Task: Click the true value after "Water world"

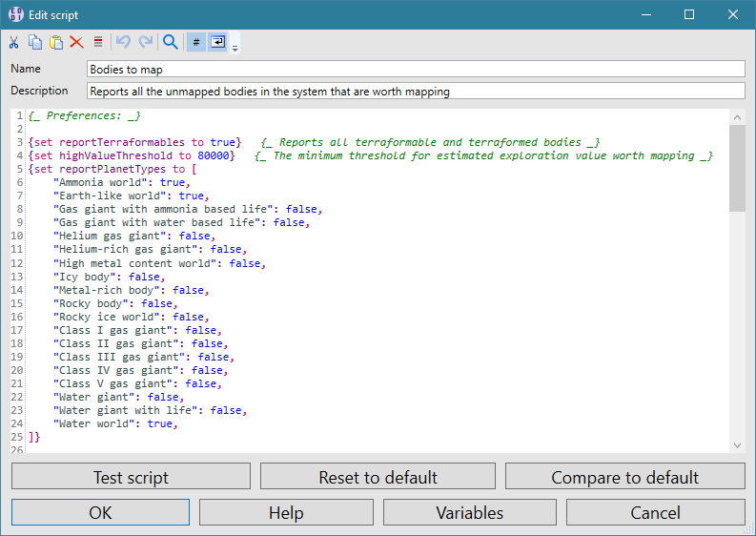Action: point(160,424)
